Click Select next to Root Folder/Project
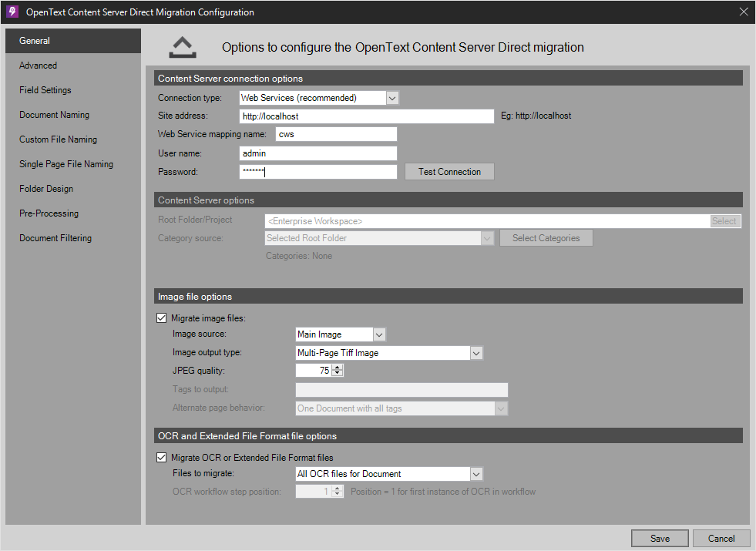 click(x=724, y=221)
